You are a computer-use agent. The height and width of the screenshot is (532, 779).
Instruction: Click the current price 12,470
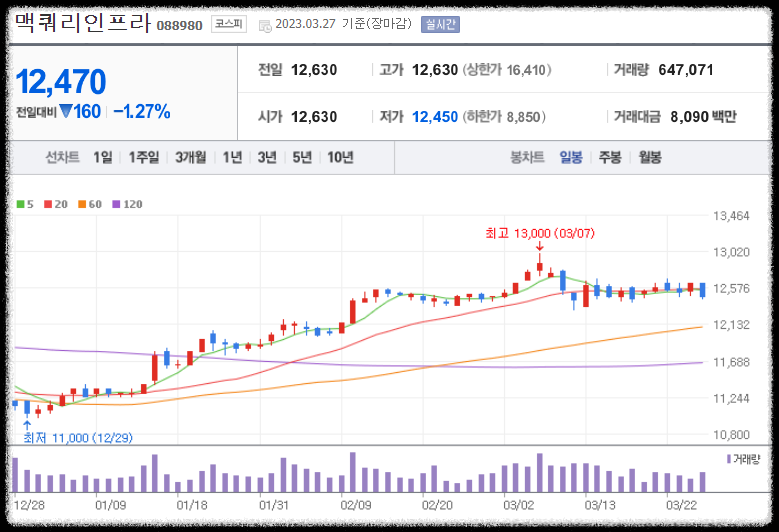click(x=61, y=81)
